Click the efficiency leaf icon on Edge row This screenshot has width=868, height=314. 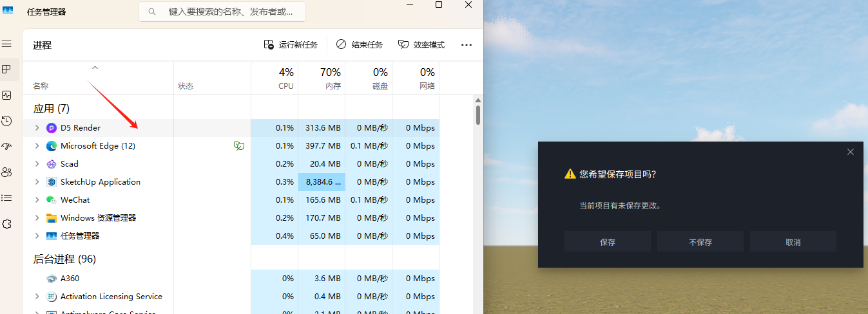pos(239,146)
